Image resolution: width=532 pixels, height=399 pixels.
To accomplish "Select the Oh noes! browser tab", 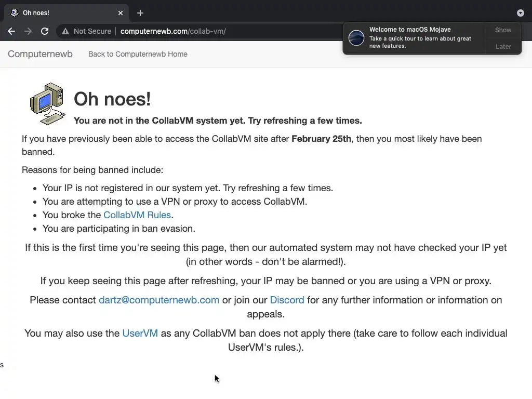I will tap(66, 13).
